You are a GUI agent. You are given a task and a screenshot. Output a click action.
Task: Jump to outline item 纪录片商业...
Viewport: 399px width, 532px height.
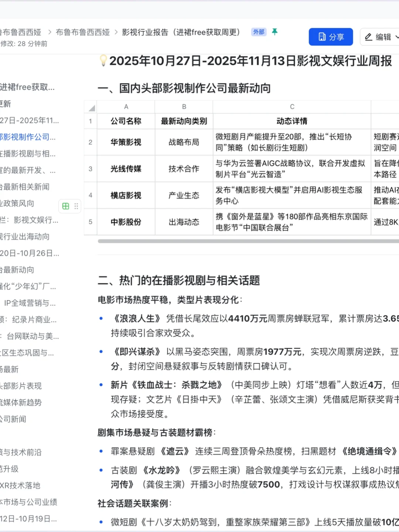(x=28, y=320)
